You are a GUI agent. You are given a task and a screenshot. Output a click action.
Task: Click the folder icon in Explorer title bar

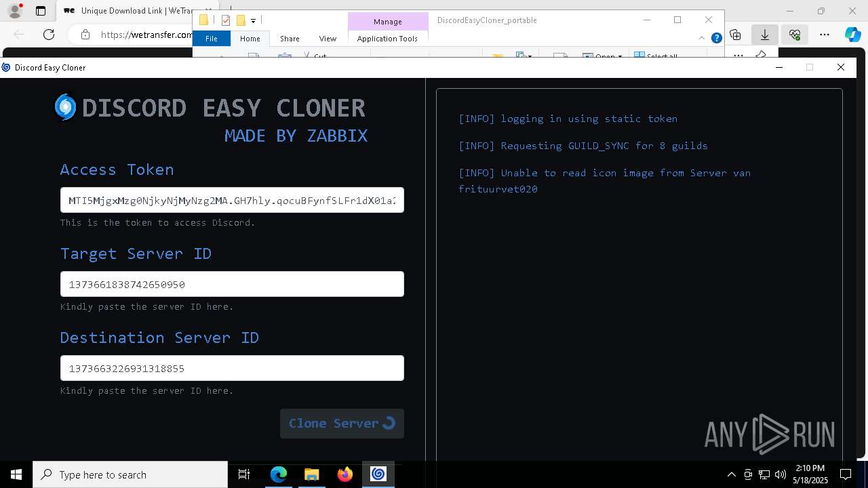pos(203,20)
